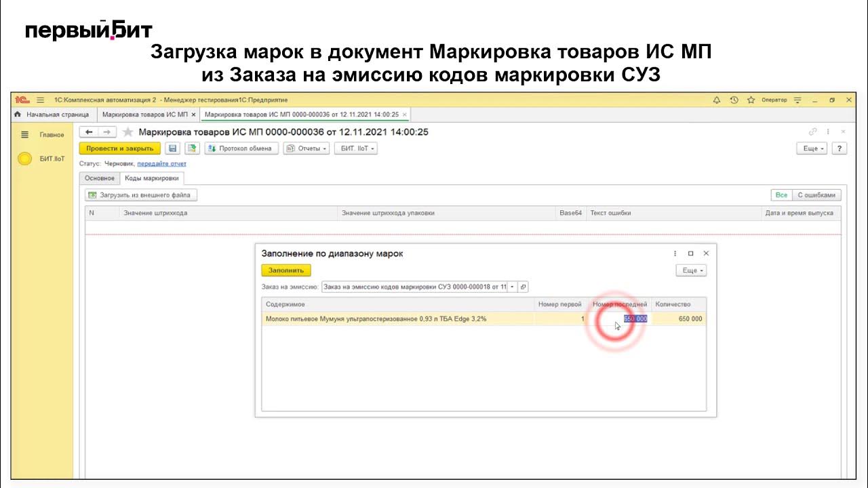Screen dimensions: 868x488
Task: Click Протокол обмена button
Action: [241, 148]
